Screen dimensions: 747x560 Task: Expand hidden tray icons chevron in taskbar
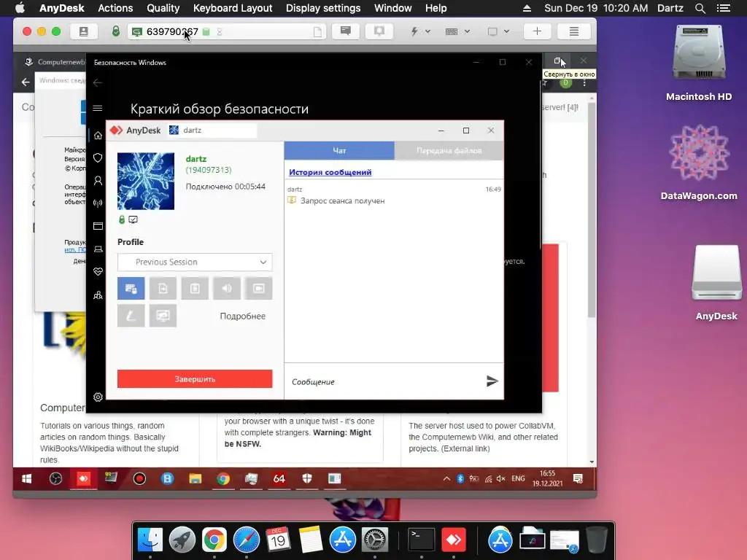[446, 478]
